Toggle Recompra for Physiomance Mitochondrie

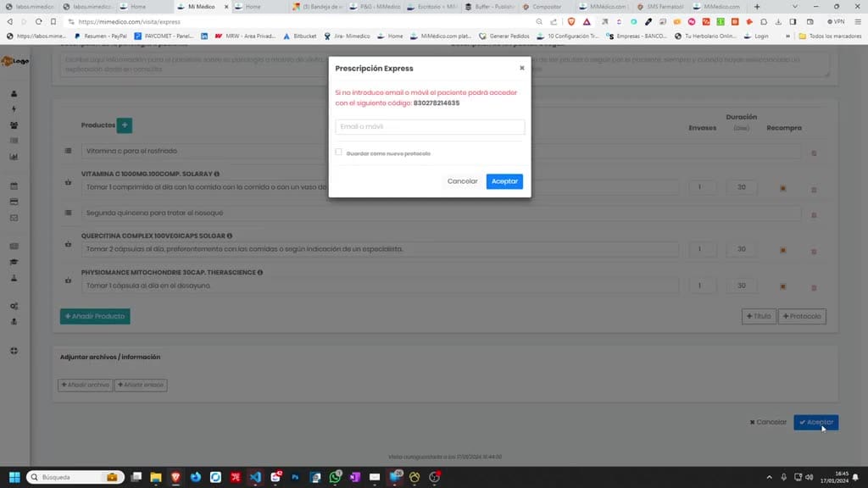[782, 286]
